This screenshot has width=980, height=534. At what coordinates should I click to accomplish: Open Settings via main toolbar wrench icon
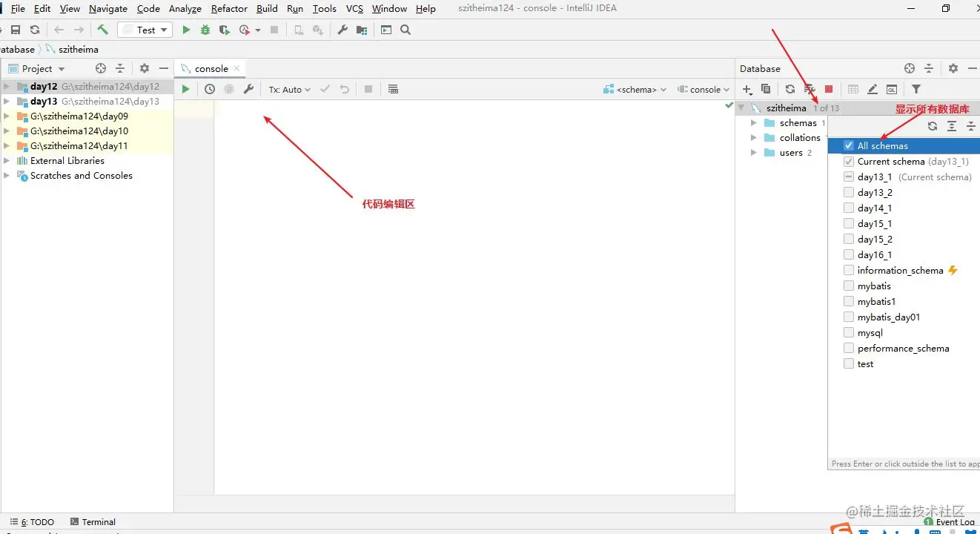342,30
